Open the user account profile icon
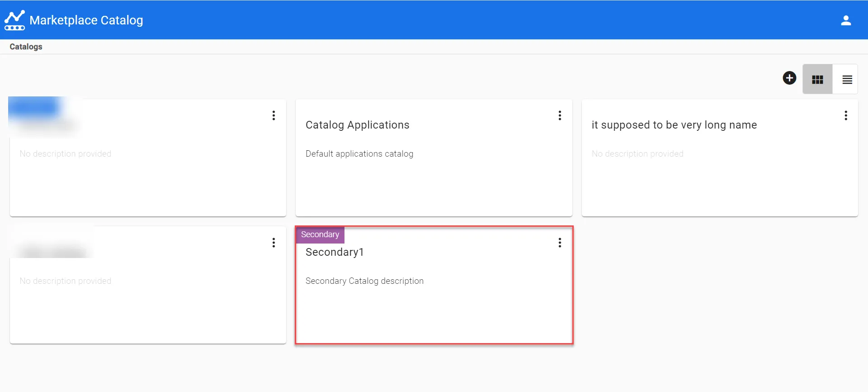This screenshot has height=392, width=868. point(846,20)
